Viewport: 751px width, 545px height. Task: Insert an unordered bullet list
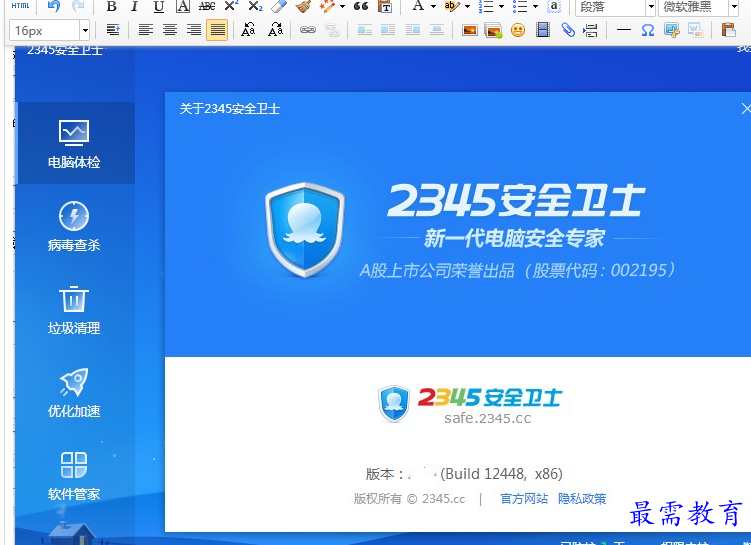(x=520, y=6)
